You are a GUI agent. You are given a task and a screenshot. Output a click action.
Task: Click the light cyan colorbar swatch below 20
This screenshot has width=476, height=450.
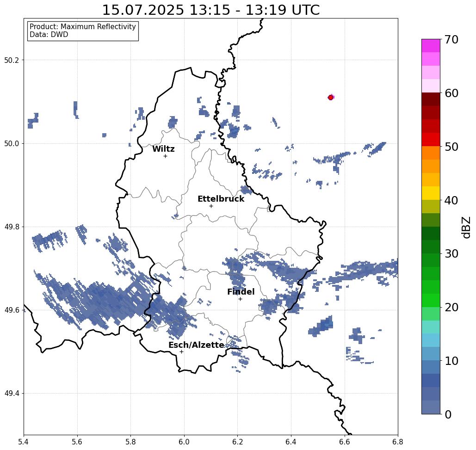point(431,327)
